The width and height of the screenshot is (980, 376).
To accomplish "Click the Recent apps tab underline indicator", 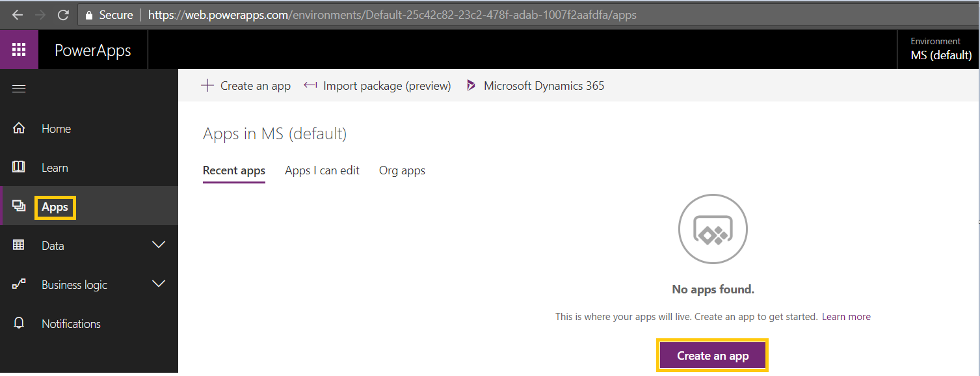I will [x=233, y=183].
